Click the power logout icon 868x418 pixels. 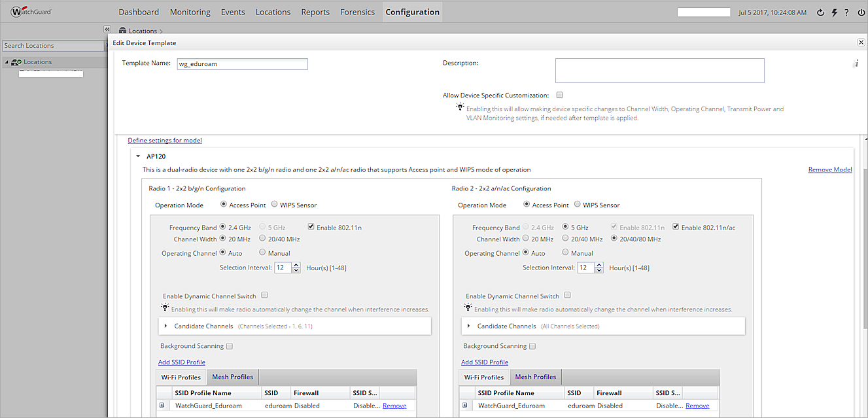(861, 12)
